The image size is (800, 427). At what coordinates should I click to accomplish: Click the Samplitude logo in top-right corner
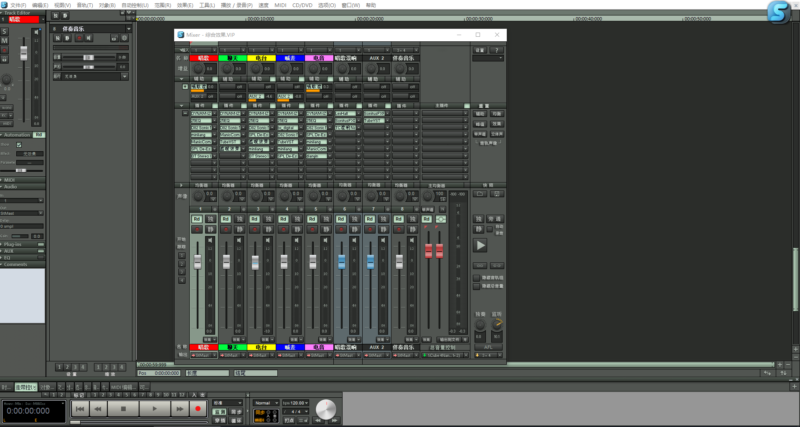(x=779, y=12)
